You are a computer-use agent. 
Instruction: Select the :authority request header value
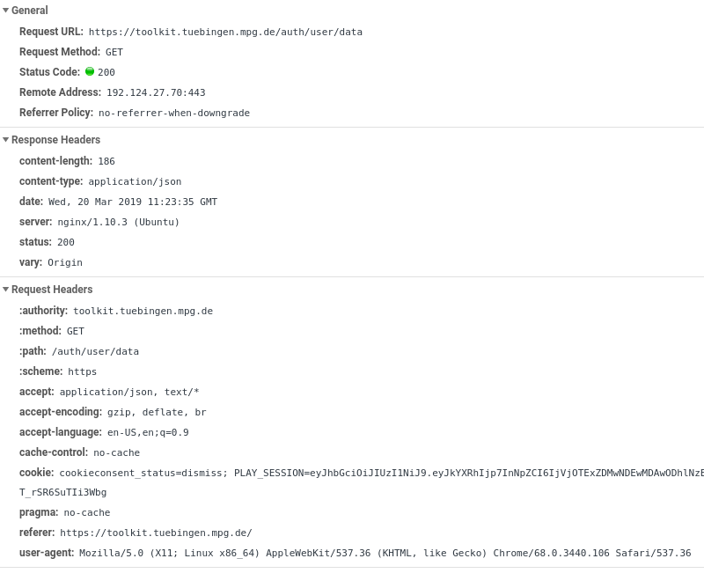pyautogui.click(x=141, y=311)
